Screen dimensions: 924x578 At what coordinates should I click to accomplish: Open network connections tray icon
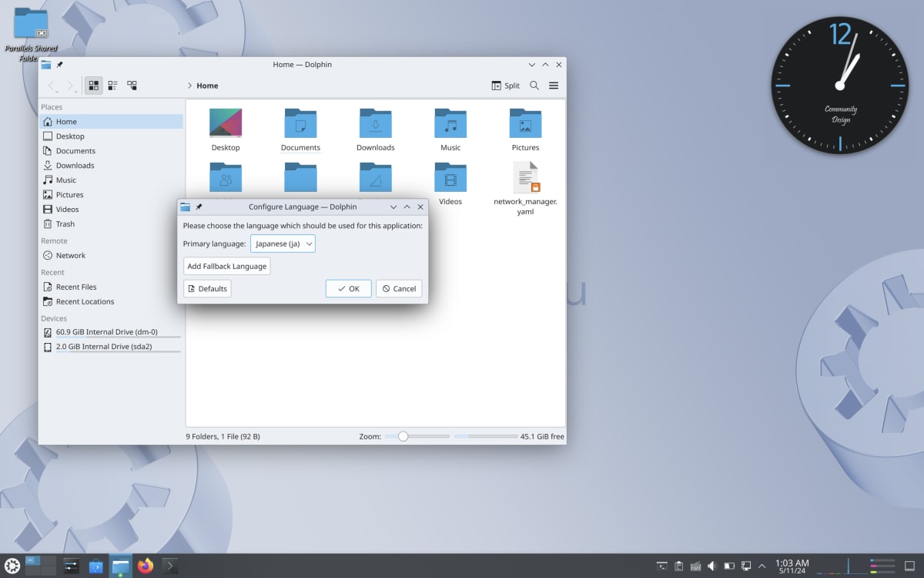point(746,566)
